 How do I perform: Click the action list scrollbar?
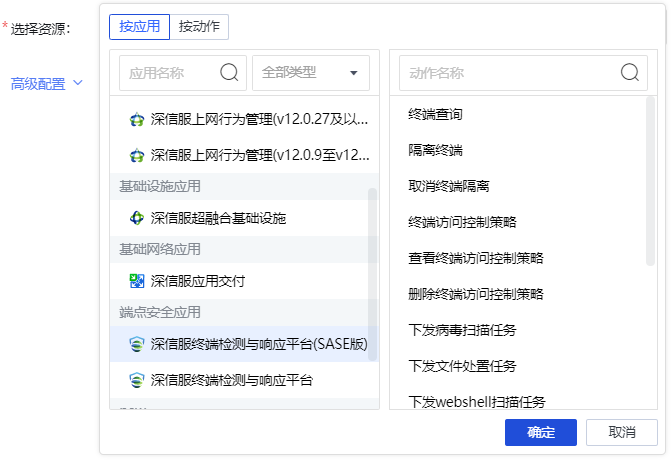tap(650, 181)
